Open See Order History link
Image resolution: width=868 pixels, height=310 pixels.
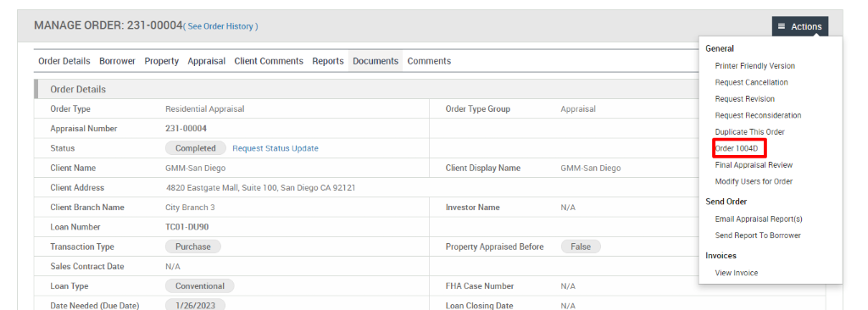pos(220,26)
